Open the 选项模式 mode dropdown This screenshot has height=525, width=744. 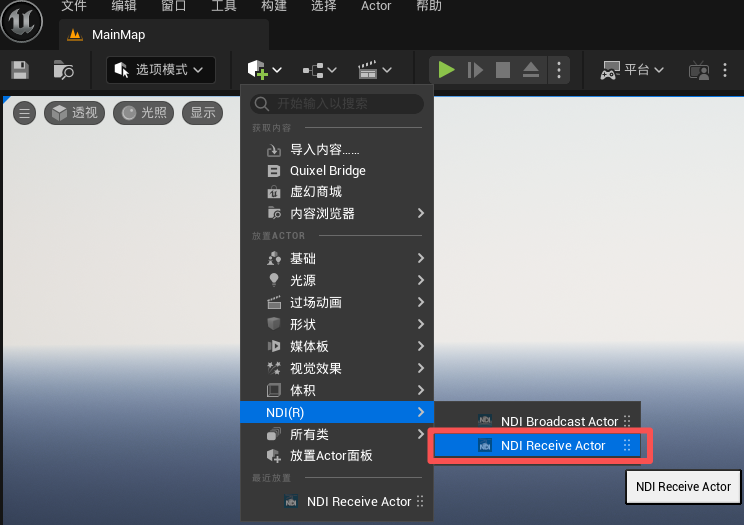[x=161, y=70]
